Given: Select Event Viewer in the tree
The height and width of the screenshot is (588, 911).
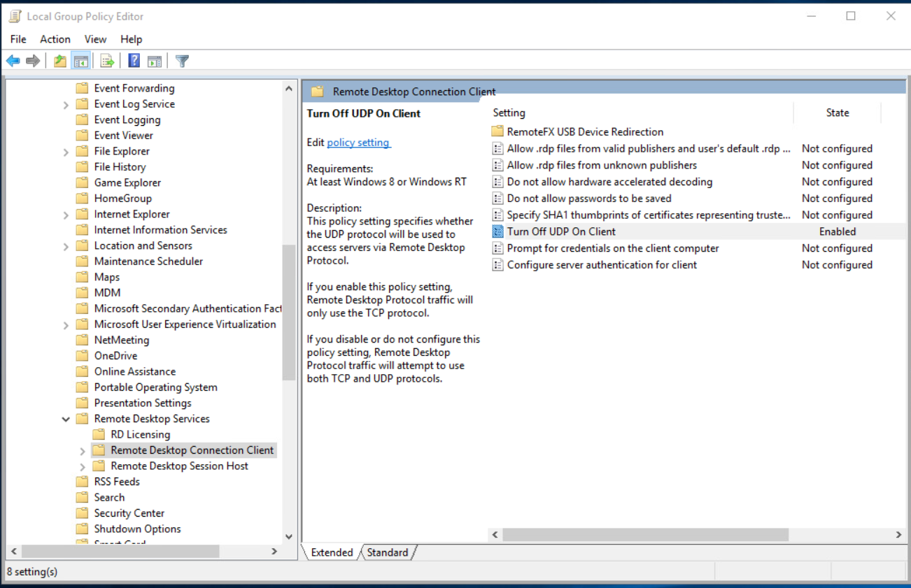Looking at the screenshot, I should pyautogui.click(x=123, y=136).
